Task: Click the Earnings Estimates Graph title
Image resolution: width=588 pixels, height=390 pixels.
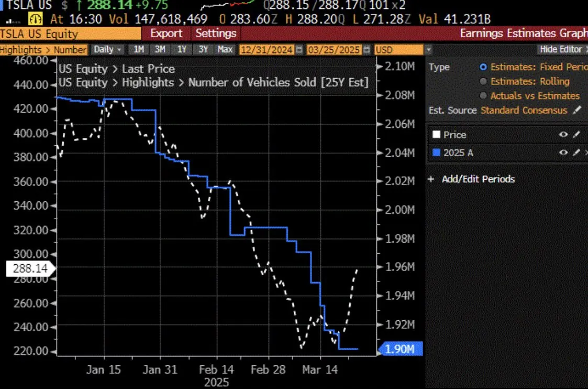Action: coord(524,33)
